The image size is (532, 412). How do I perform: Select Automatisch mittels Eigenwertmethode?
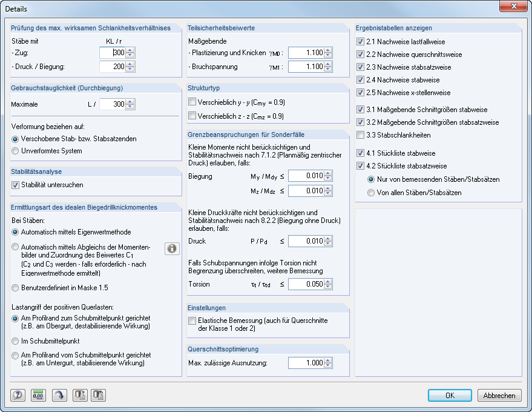click(x=15, y=232)
